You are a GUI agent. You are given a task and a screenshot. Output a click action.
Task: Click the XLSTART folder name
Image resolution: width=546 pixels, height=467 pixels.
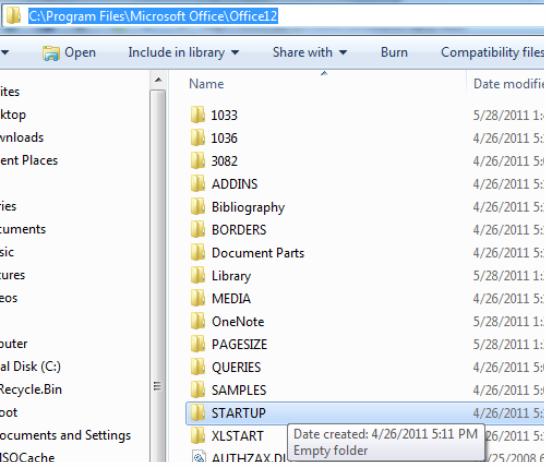click(x=237, y=436)
